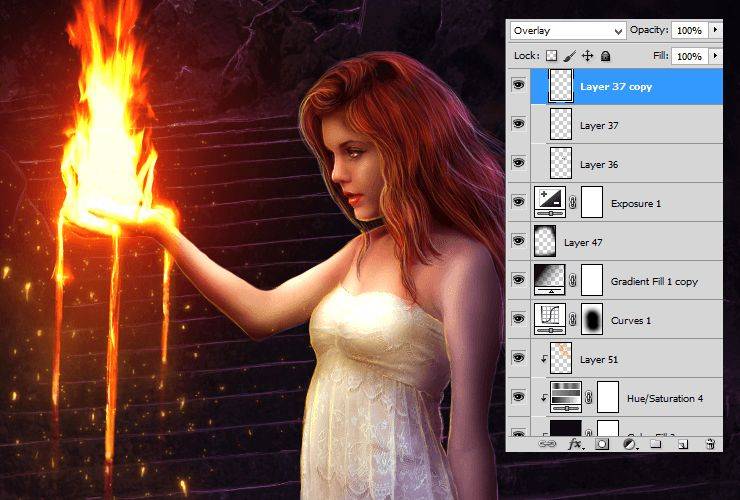Click the Hue/Saturation 4 adjustment icon
This screenshot has height=500, width=740.
566,397
